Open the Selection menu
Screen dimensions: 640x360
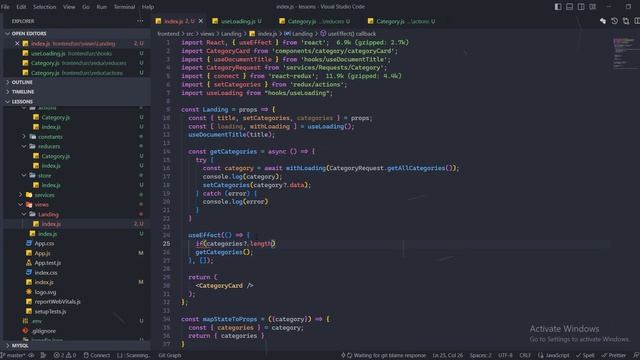[44, 7]
